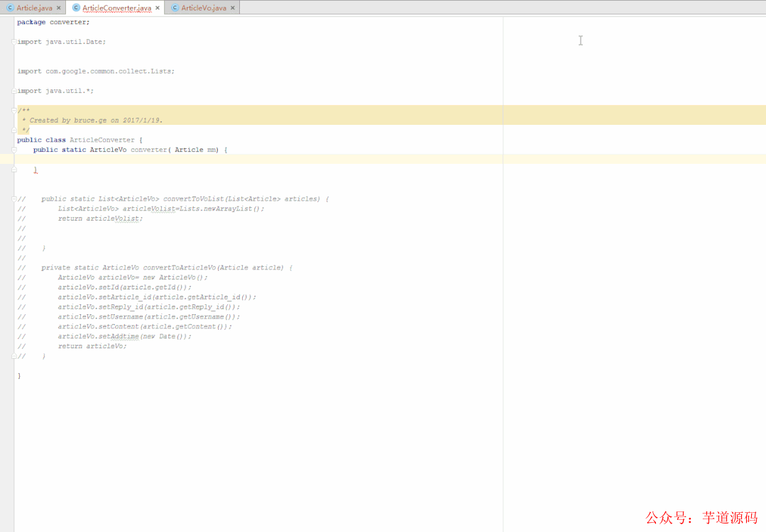Click fold marker beside import java.util.* line
766x532 pixels.
pos(14,91)
